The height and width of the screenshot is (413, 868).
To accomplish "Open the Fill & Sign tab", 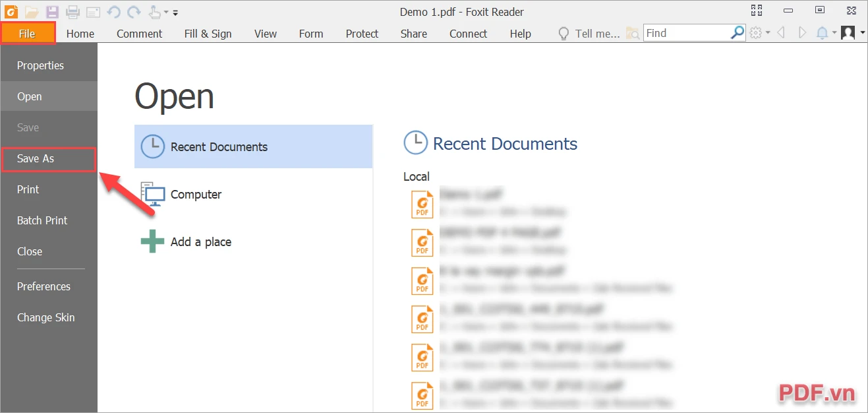I will (208, 34).
